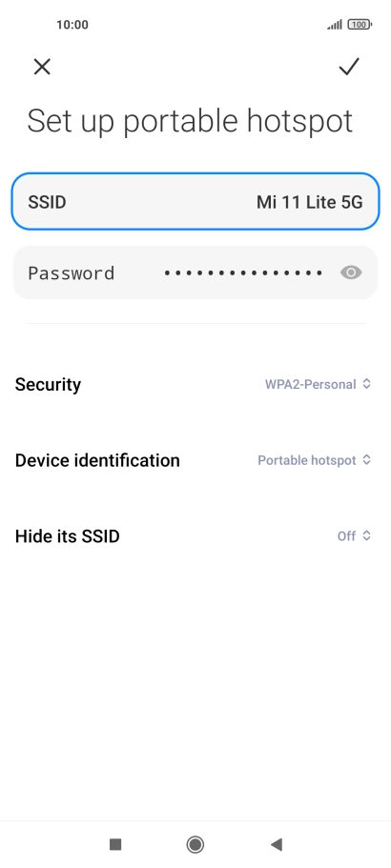The height and width of the screenshot is (868, 391).
Task: Tap the circular home navigation button
Action: (x=195, y=844)
